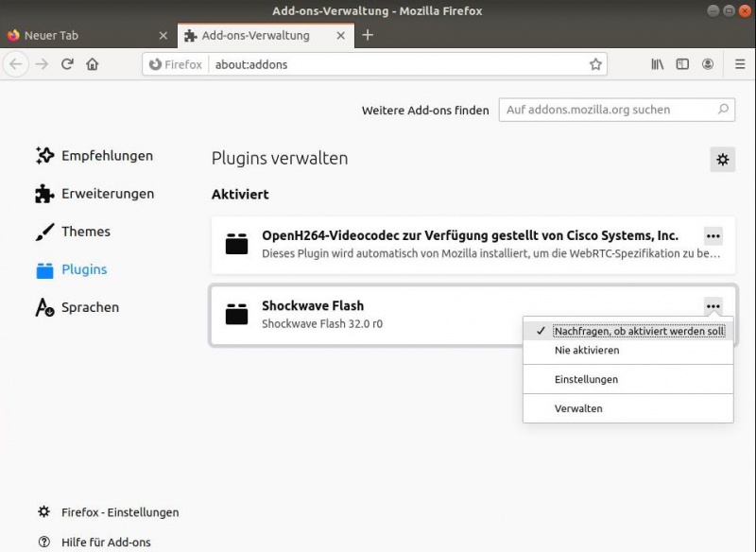Choose Verwalten from the plugin menu
The image size is (756, 552).
[x=628, y=408]
